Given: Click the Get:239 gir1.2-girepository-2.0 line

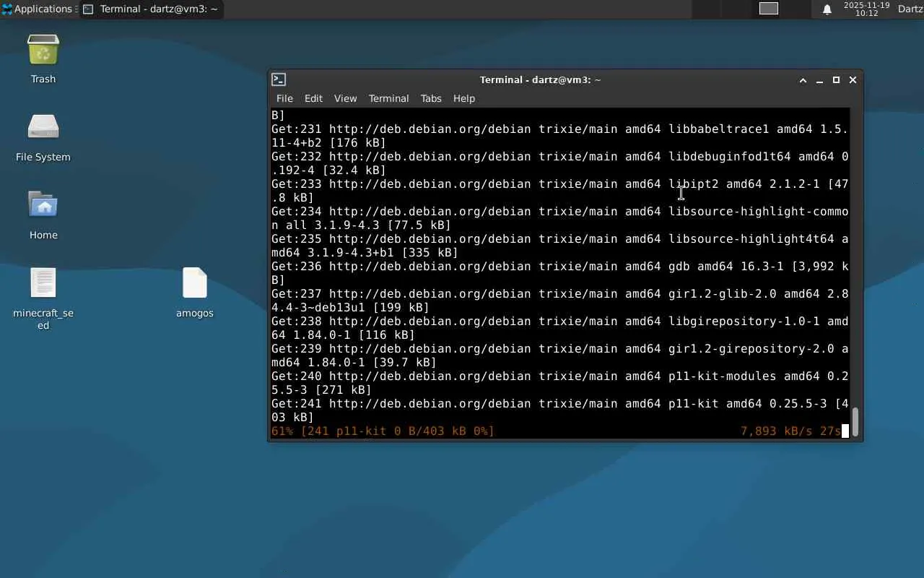Looking at the screenshot, I should pyautogui.click(x=559, y=355).
